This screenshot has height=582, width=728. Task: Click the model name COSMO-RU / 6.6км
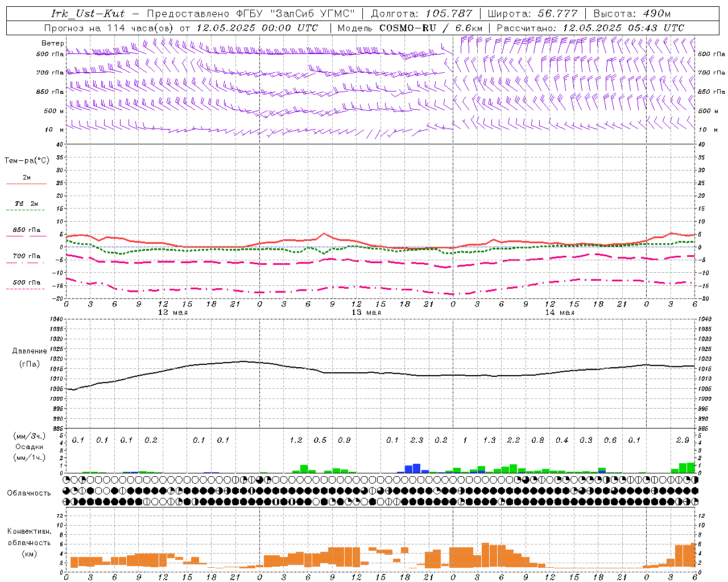[x=431, y=28]
